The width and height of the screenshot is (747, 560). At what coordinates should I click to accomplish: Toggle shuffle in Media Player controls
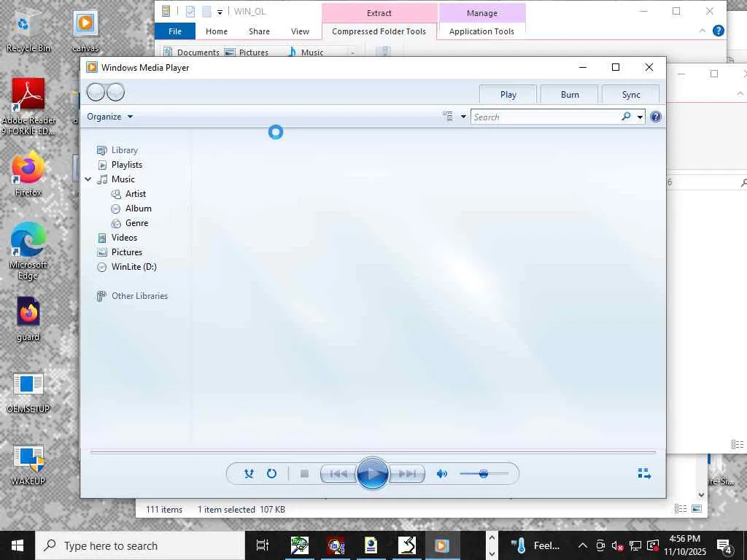point(249,473)
